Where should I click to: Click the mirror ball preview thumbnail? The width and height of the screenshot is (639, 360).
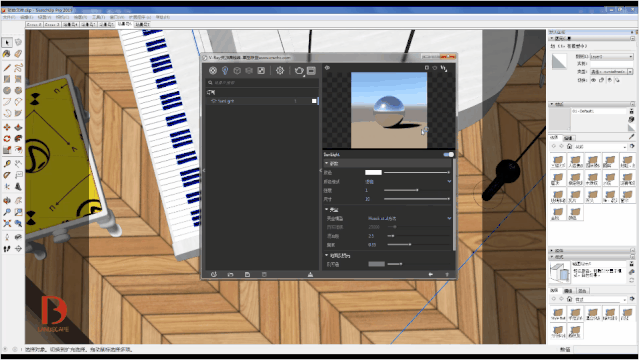point(389,110)
